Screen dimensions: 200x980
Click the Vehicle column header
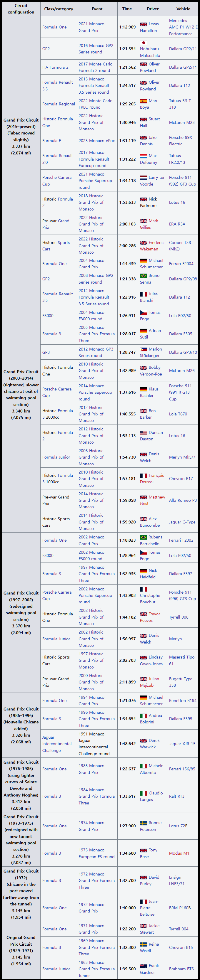tap(183, 9)
